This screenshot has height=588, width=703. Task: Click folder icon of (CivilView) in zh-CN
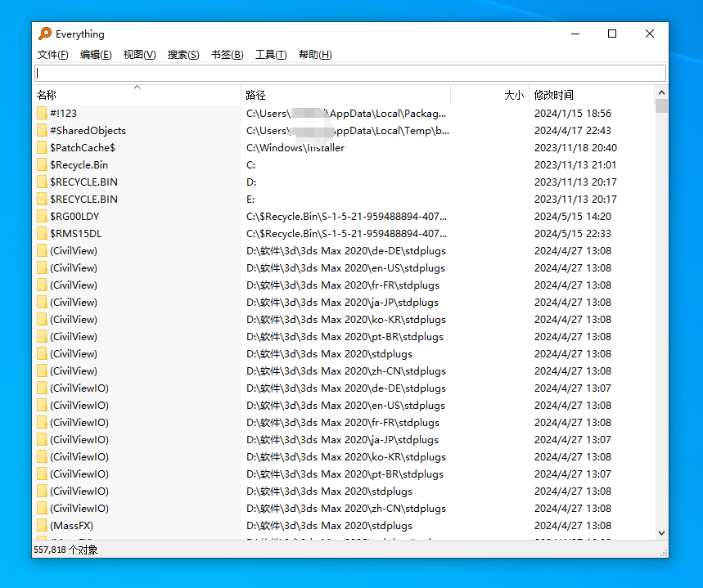point(42,371)
